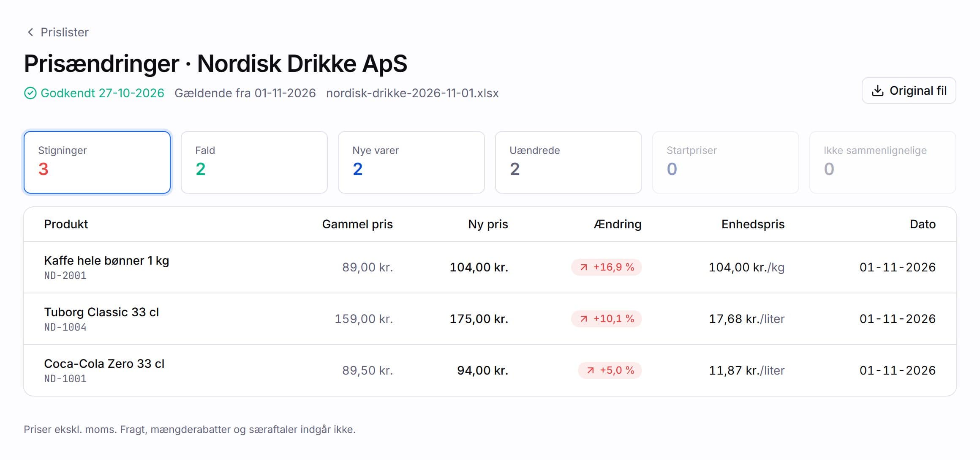The image size is (980, 460).
Task: Go back to Prislister
Action: [58, 32]
